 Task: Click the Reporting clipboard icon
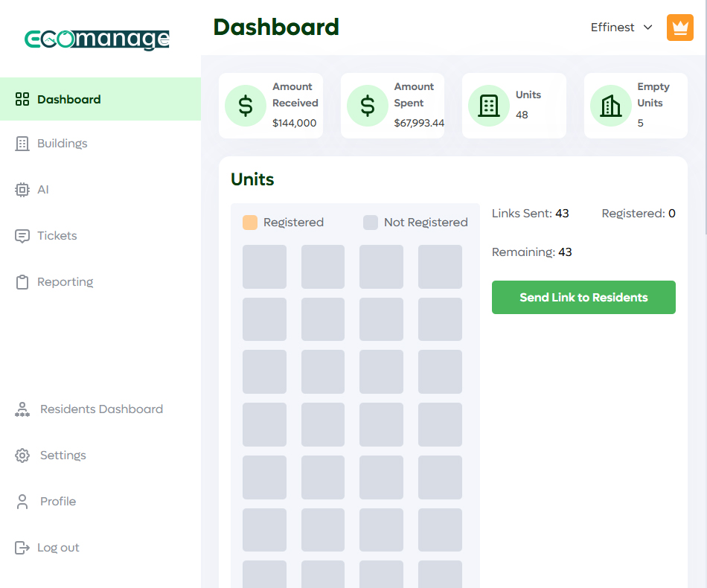(22, 282)
